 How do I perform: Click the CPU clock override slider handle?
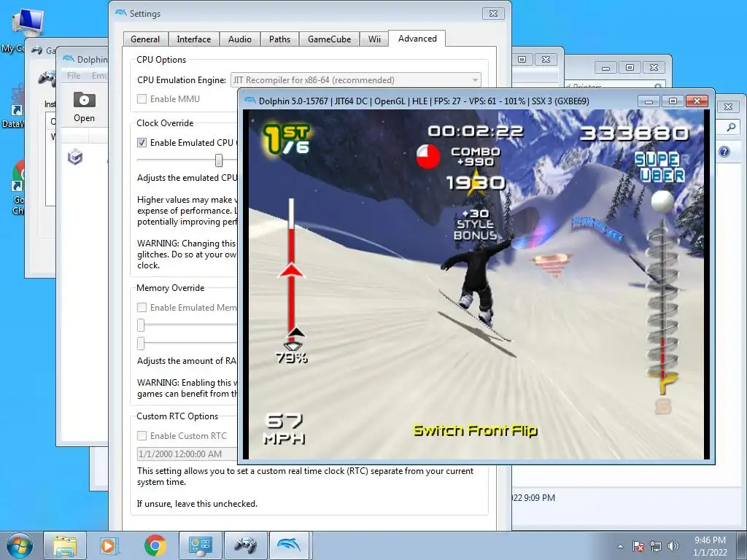pyautogui.click(x=219, y=160)
